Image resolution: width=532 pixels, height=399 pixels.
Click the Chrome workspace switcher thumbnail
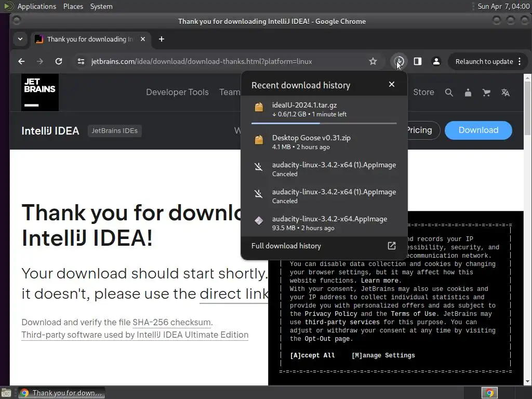(489, 393)
